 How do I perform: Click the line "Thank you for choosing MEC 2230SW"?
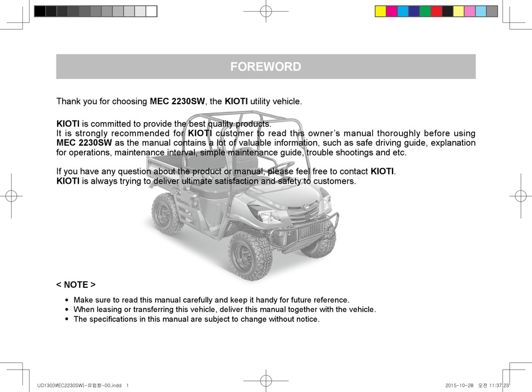click(179, 101)
